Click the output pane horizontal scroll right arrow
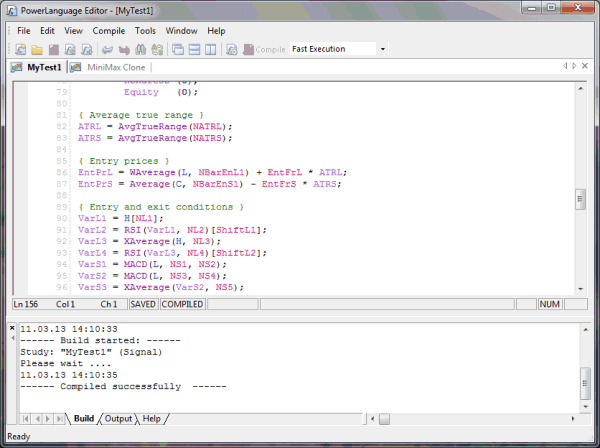This screenshot has width=600, height=448. pos(573,419)
